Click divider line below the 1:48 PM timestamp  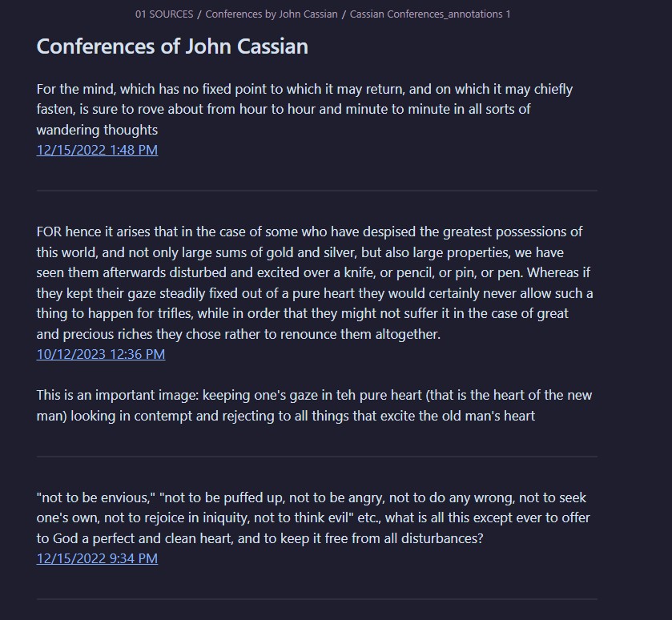point(316,191)
